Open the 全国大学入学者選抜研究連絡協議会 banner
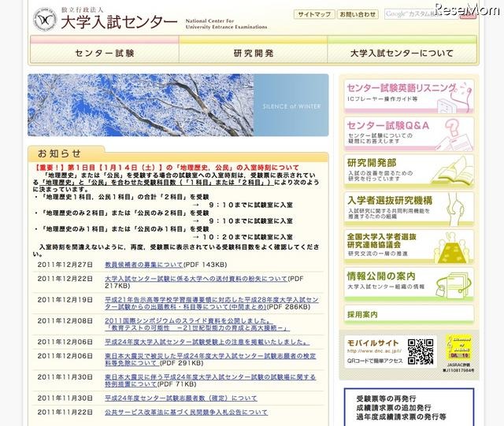The height and width of the screenshot is (426, 504). click(x=408, y=246)
